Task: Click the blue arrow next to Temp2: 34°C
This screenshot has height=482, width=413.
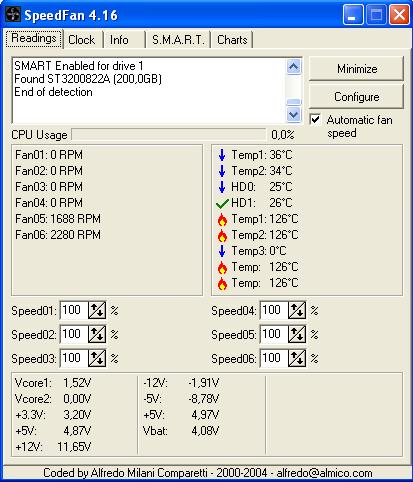Action: (x=222, y=171)
